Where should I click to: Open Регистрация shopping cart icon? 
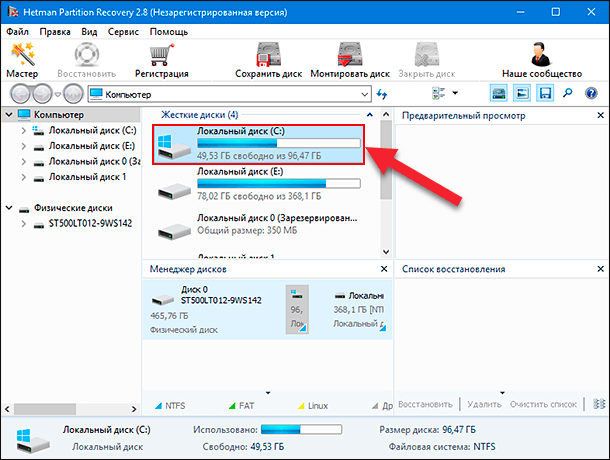[161, 54]
